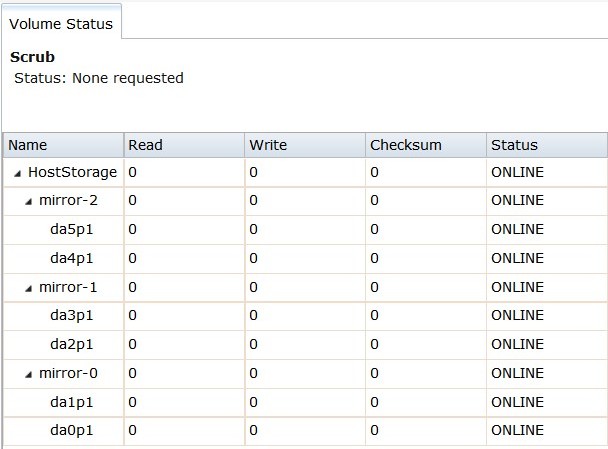Click the Checksum value for da2p1
Screen dimensions: 608x449
tap(375, 344)
